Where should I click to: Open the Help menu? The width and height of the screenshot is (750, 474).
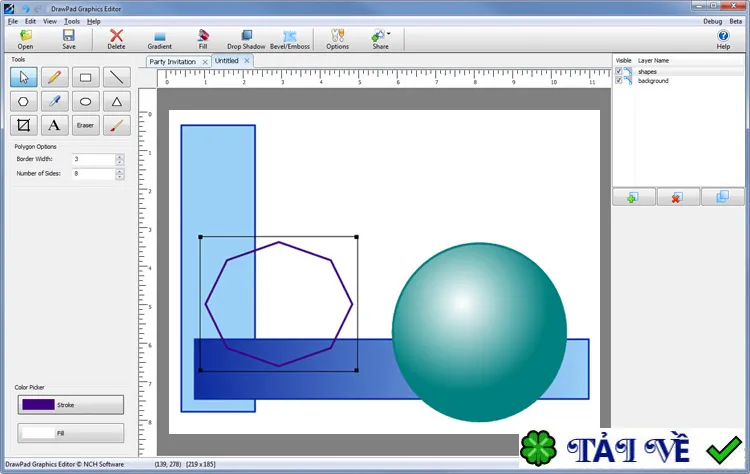pos(94,22)
